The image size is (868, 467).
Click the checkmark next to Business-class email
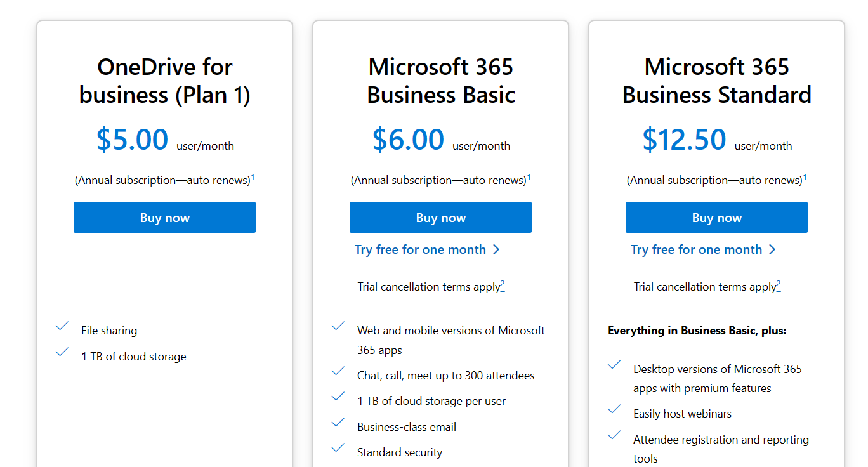(x=338, y=422)
